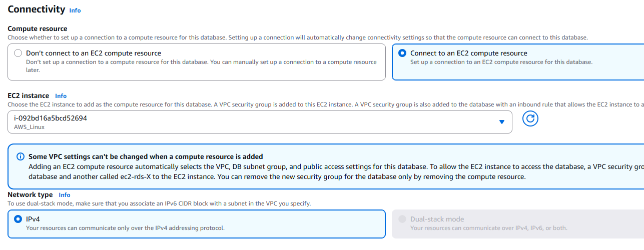Click the Network type label
Image resolution: width=644 pixels, height=250 pixels.
click(x=30, y=195)
